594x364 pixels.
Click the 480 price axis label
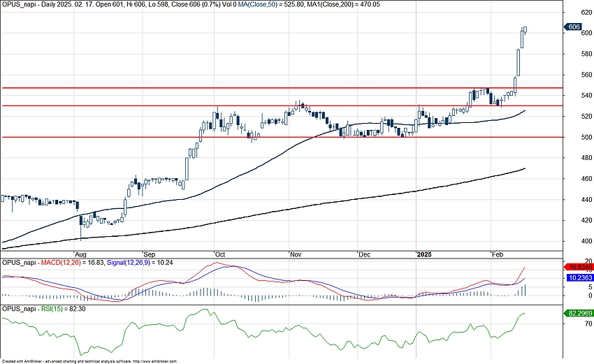click(586, 158)
